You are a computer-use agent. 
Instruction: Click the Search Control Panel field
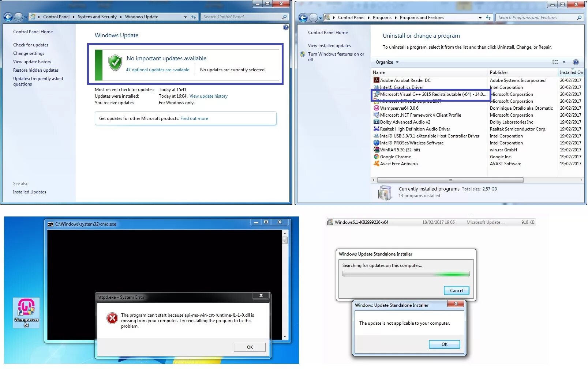(x=244, y=17)
